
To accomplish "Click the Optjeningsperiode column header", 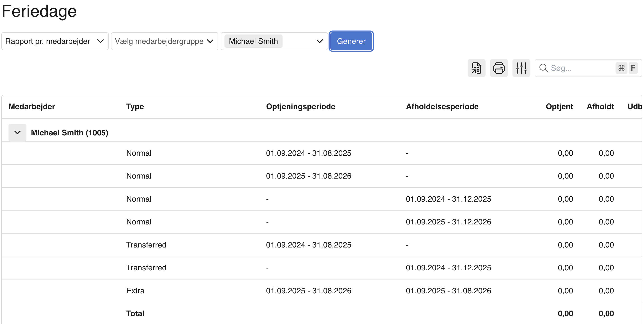I will [x=300, y=107].
